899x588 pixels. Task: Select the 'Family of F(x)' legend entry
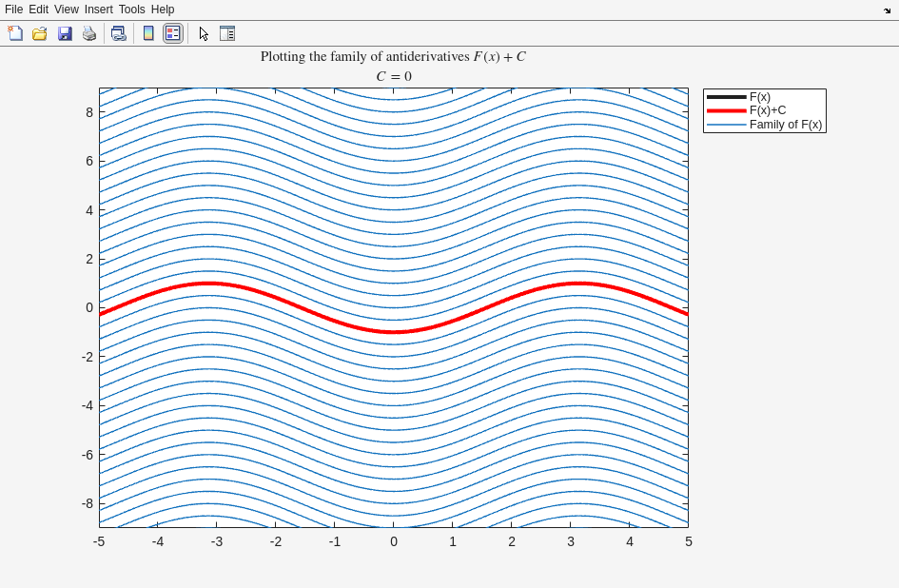point(785,125)
